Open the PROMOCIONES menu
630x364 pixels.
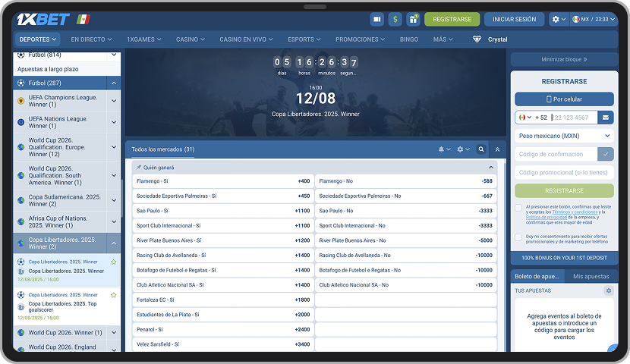360,39
